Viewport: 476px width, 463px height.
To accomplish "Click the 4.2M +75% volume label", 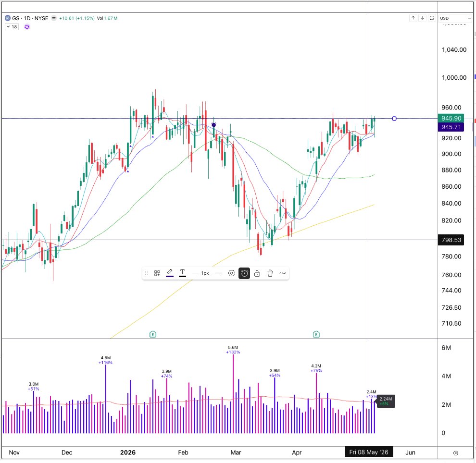I will click(x=316, y=368).
